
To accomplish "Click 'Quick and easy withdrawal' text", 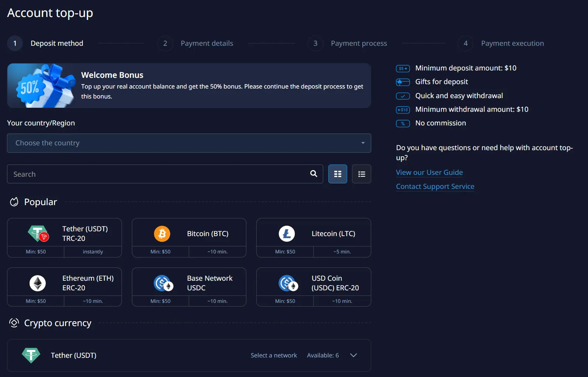I will click(459, 96).
